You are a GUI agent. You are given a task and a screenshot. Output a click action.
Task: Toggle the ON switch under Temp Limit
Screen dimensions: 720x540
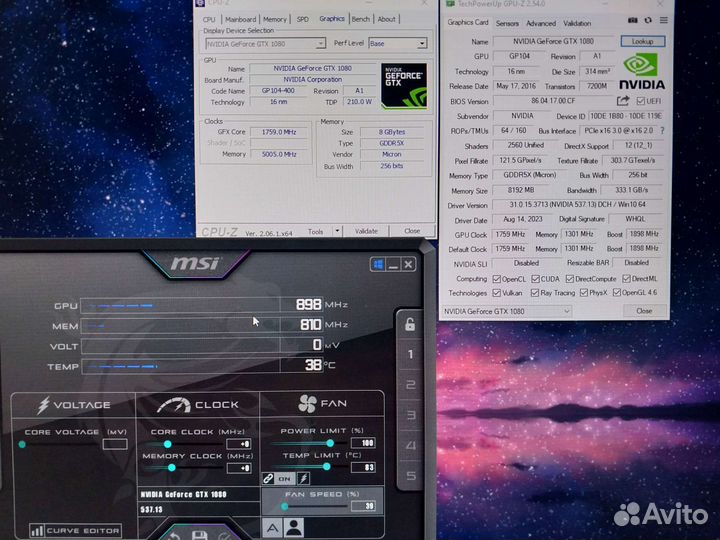[285, 478]
